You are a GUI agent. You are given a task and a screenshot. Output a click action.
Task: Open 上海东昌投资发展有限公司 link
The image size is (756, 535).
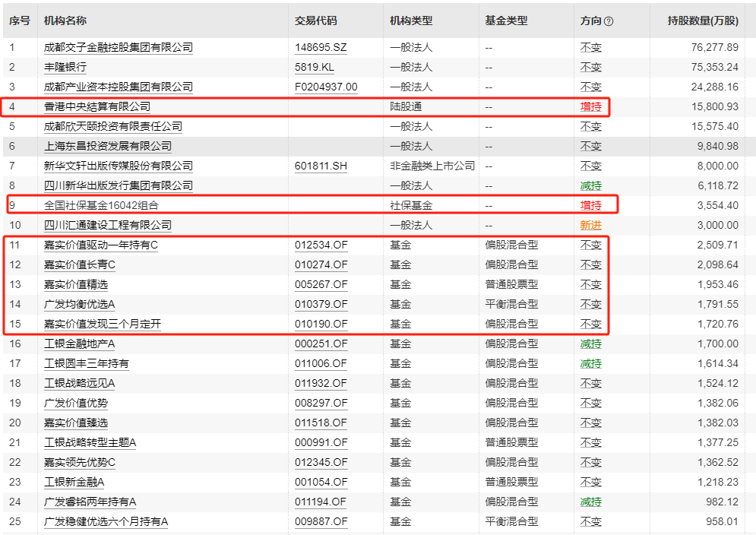tap(108, 146)
